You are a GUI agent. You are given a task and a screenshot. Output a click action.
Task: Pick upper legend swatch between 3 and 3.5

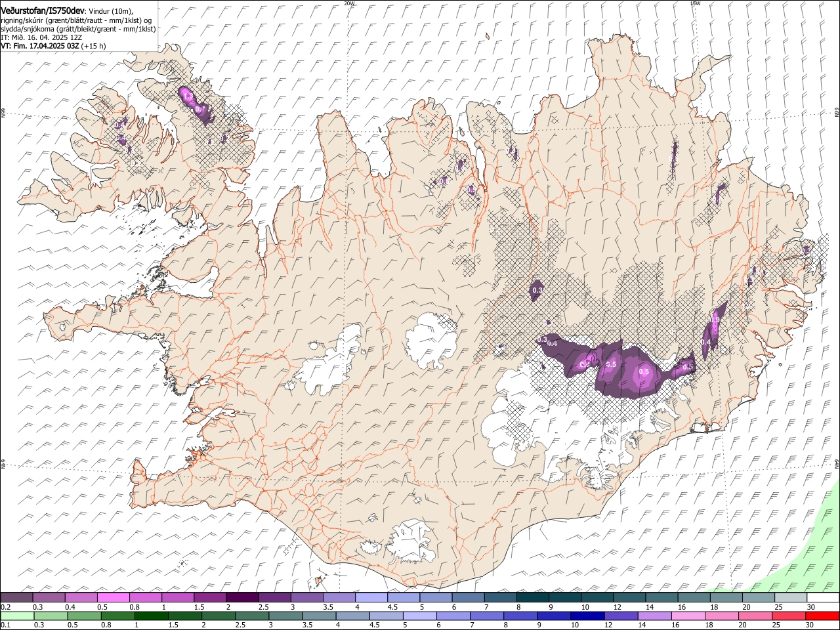pos(306,598)
